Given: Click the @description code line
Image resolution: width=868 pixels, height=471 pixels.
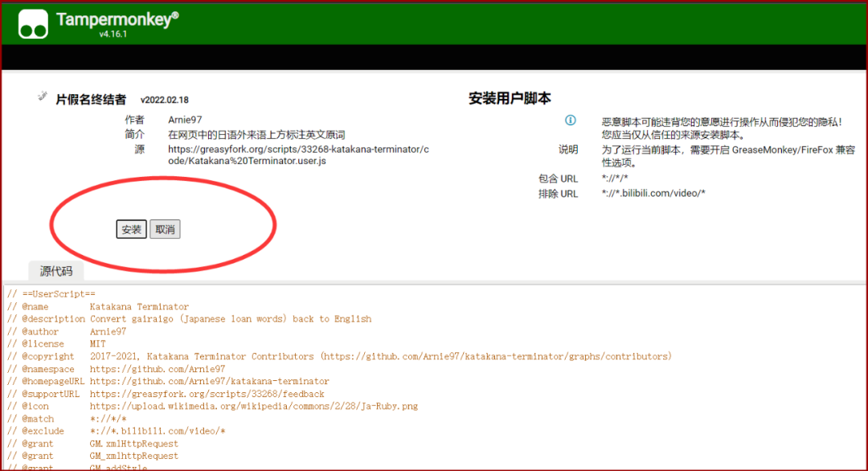Looking at the screenshot, I should 190,319.
